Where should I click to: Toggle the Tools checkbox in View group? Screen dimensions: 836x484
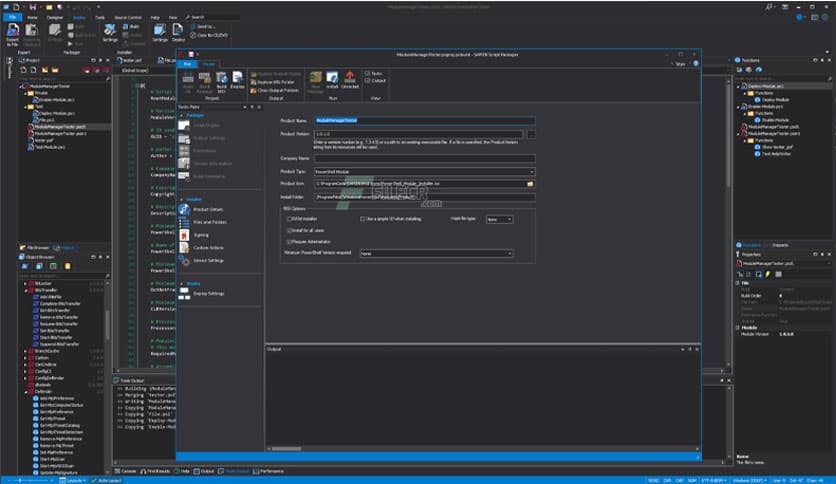tap(367, 74)
